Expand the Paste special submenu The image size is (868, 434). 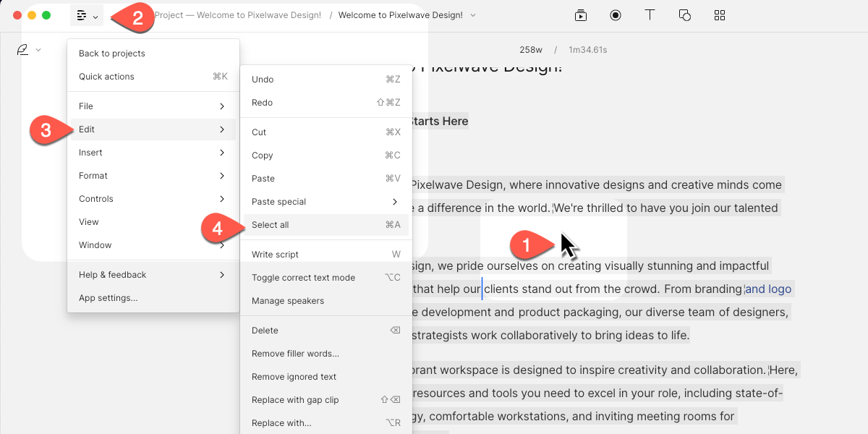(326, 202)
